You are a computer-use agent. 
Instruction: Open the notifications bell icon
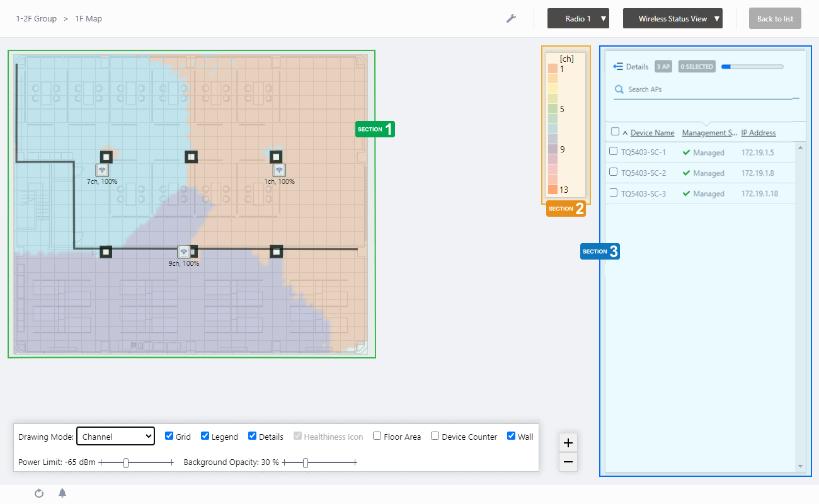[62, 493]
